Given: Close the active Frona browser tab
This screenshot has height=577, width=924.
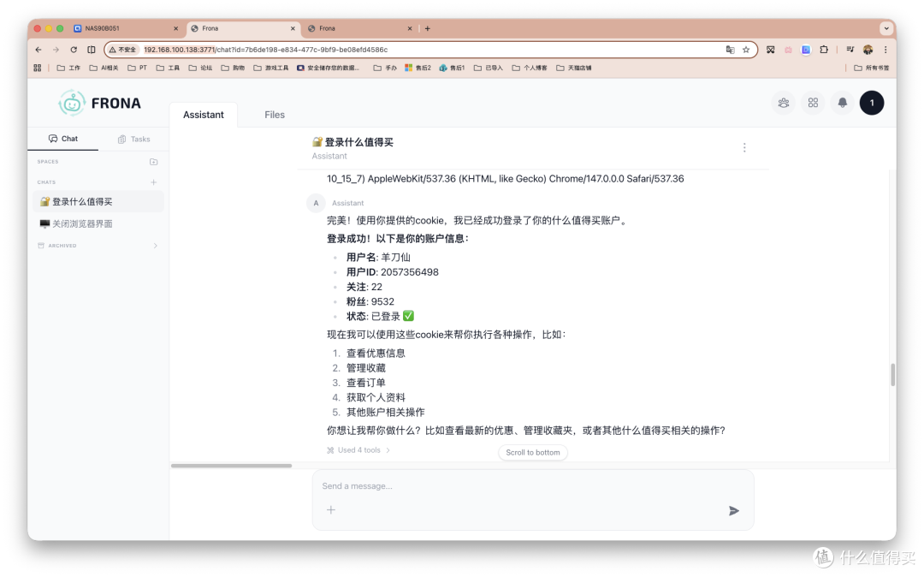Looking at the screenshot, I should (x=293, y=28).
